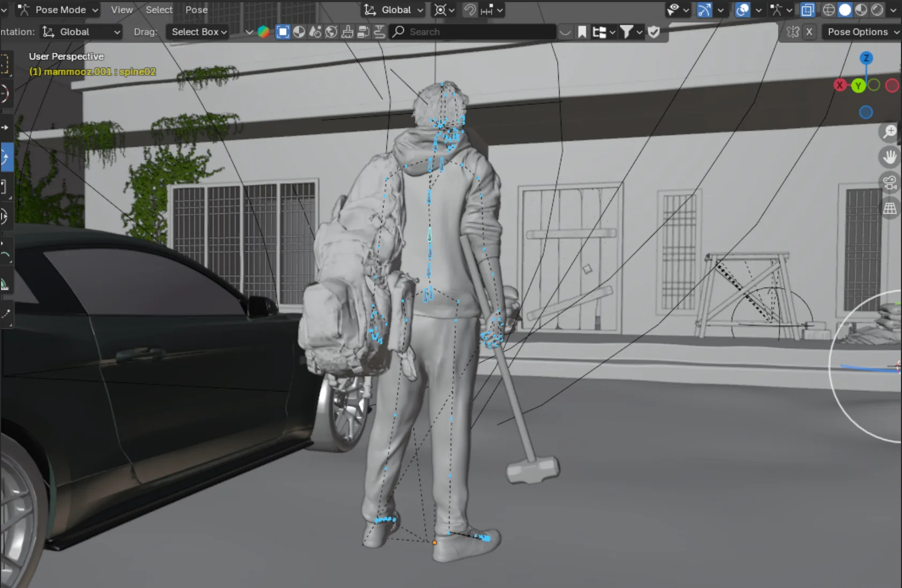The image size is (902, 588).
Task: Click the pan hand navigation icon
Action: pos(890,157)
